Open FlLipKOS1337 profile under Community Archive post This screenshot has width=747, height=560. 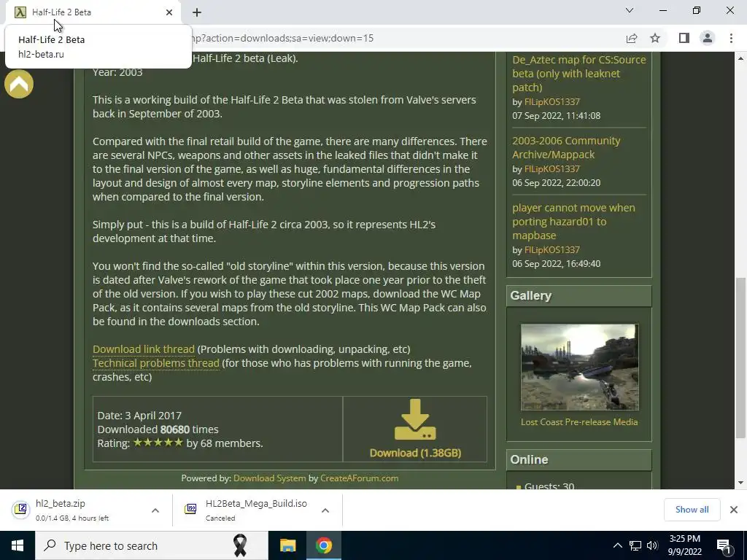[551, 169]
